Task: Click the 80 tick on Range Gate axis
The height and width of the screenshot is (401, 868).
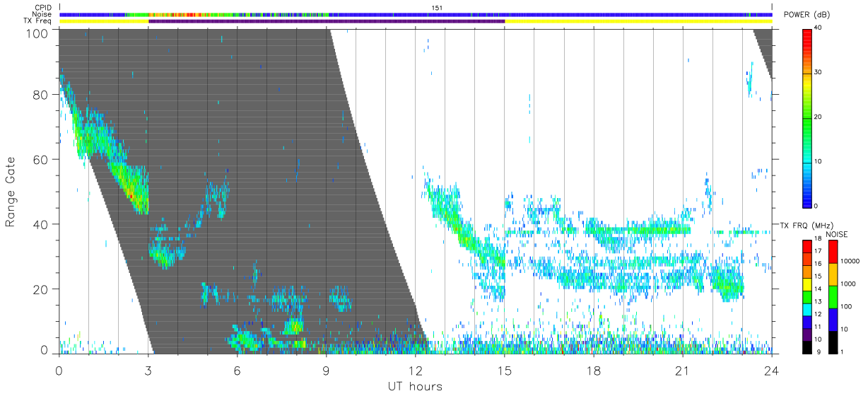Action: tap(40, 95)
